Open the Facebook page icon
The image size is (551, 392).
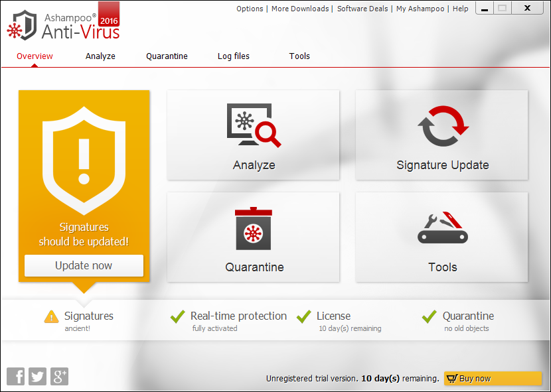(16, 377)
